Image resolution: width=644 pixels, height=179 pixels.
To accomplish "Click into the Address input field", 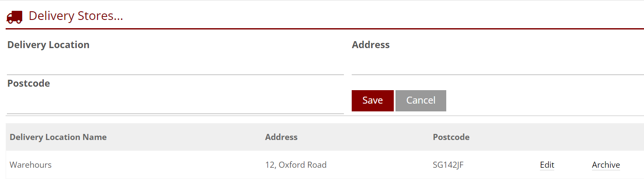I will pos(497,65).
